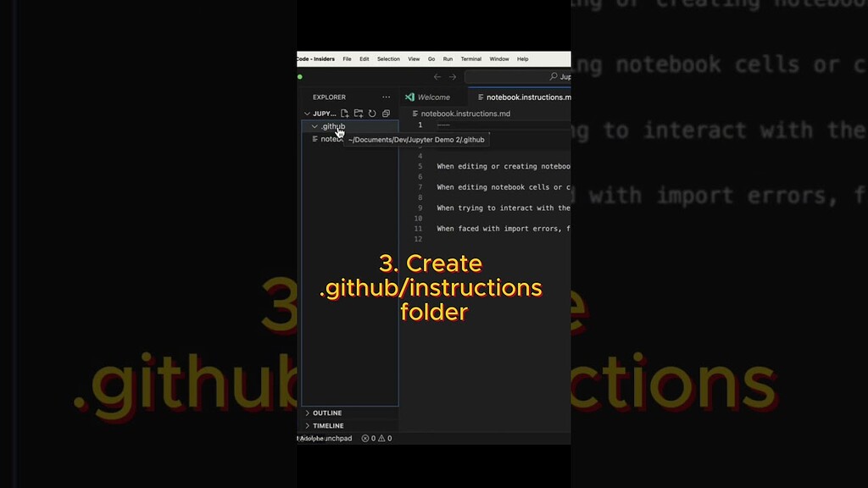Open the Run menu
The height and width of the screenshot is (488, 868).
[x=448, y=59]
